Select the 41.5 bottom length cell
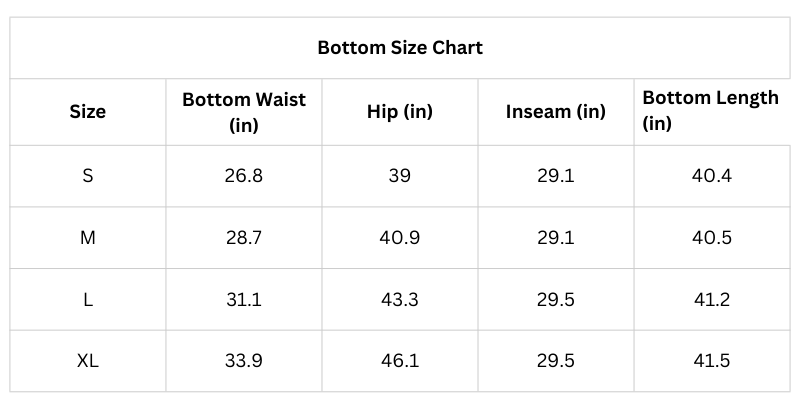Viewport: 800px width, 400px height. tap(712, 360)
